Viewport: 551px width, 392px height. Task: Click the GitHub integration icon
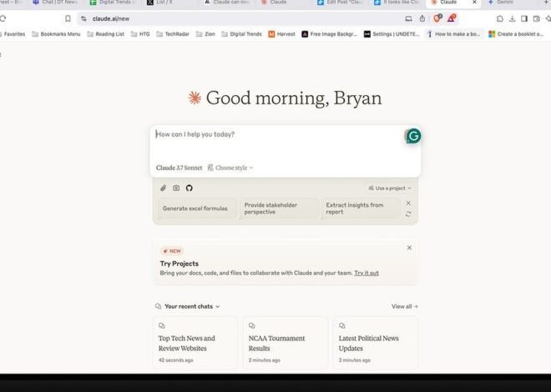tap(189, 188)
